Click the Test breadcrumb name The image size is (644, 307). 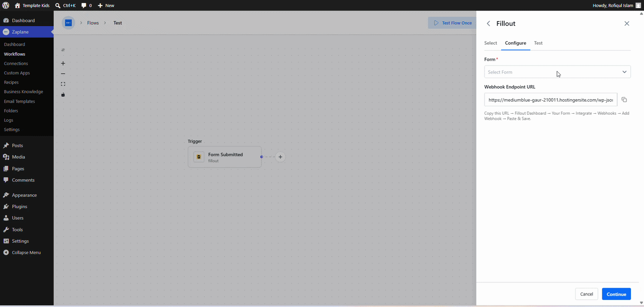[118, 23]
